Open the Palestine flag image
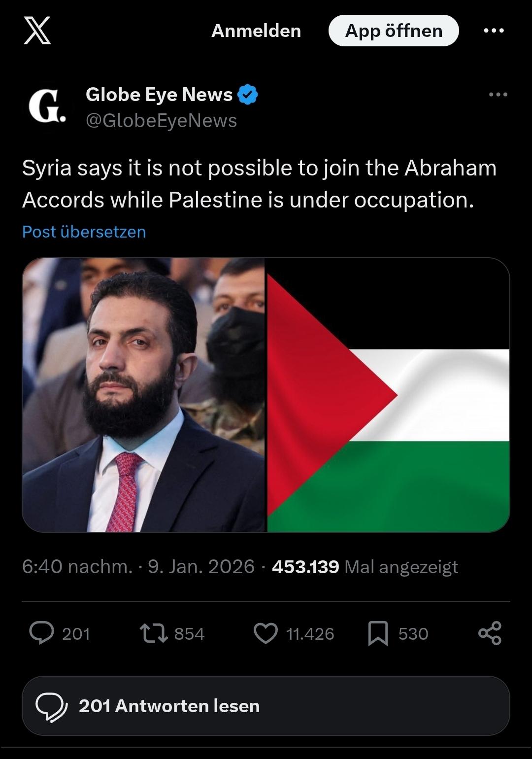532x759 pixels. click(388, 395)
